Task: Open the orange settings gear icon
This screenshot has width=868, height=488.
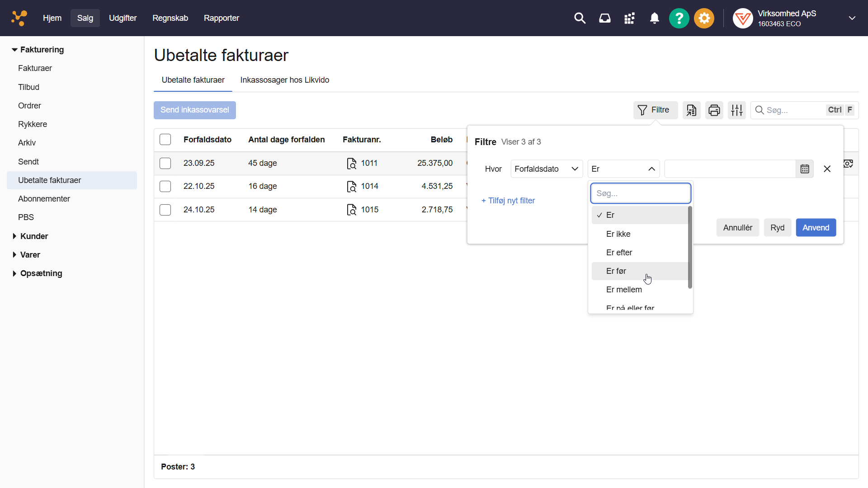Action: [704, 18]
